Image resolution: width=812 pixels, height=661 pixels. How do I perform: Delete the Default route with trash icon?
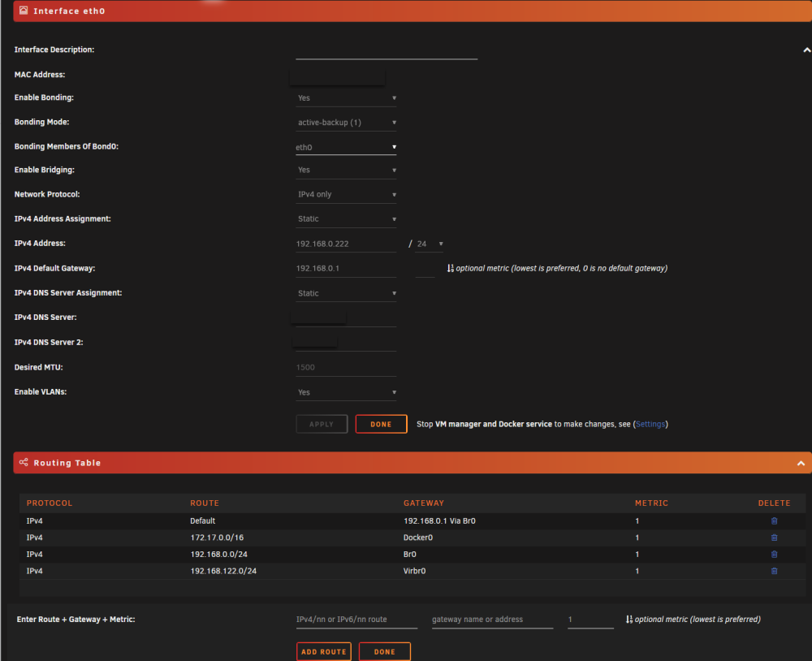coord(774,521)
